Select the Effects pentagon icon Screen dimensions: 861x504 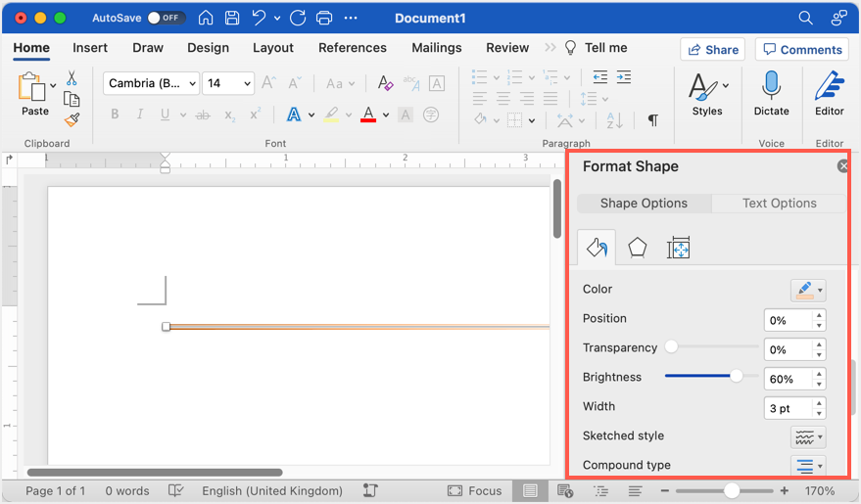(638, 249)
